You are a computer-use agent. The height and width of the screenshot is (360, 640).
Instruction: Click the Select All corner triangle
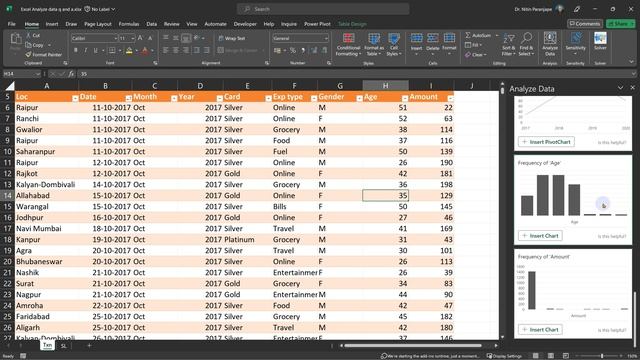pyautogui.click(x=10, y=85)
